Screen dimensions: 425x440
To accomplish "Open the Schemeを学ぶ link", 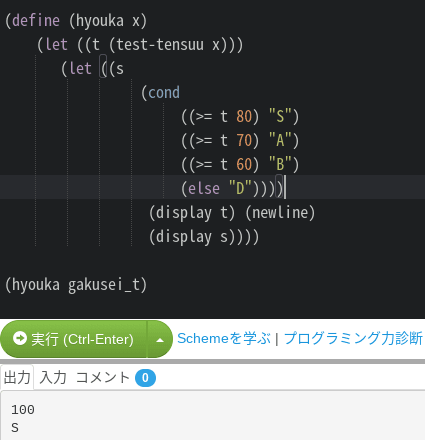I will [x=224, y=338].
